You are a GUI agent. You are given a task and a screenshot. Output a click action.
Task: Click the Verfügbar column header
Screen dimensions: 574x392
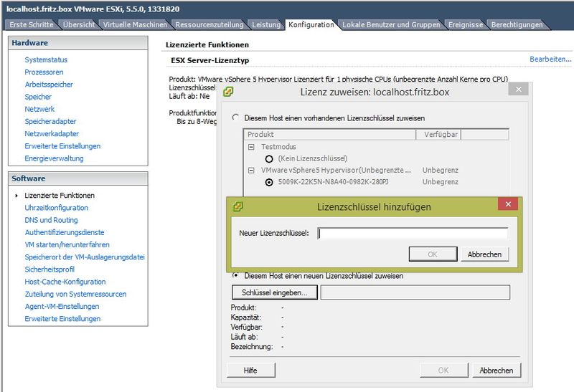(x=439, y=134)
